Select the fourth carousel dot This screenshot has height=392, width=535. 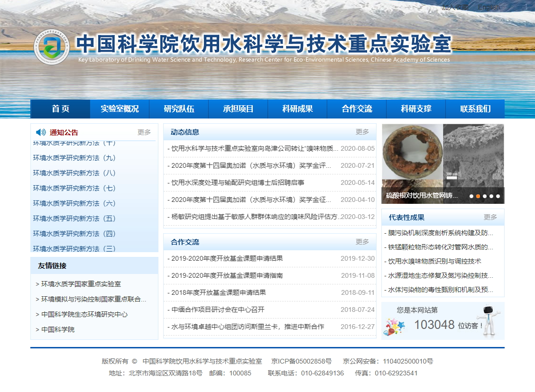click(491, 196)
